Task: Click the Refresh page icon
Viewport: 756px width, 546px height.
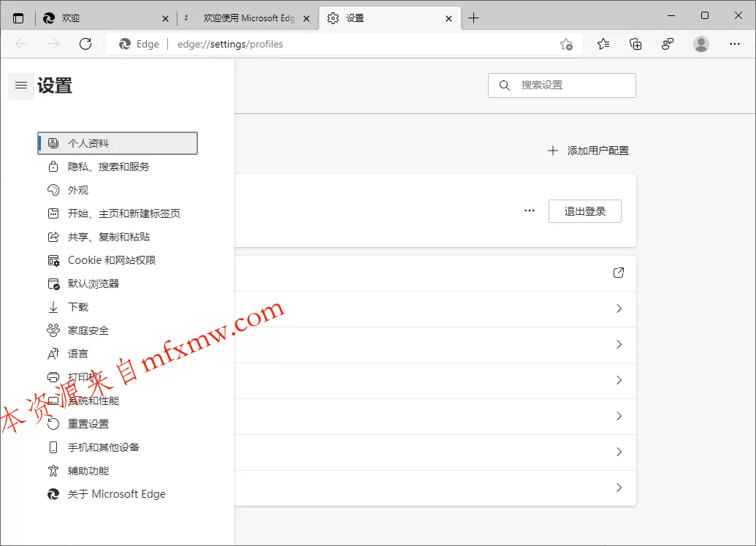Action: [x=85, y=44]
